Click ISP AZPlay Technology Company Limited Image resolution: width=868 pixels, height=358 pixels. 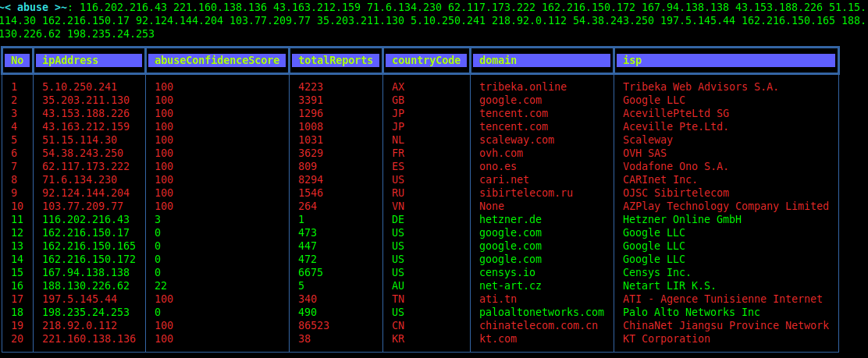pyautogui.click(x=726, y=207)
